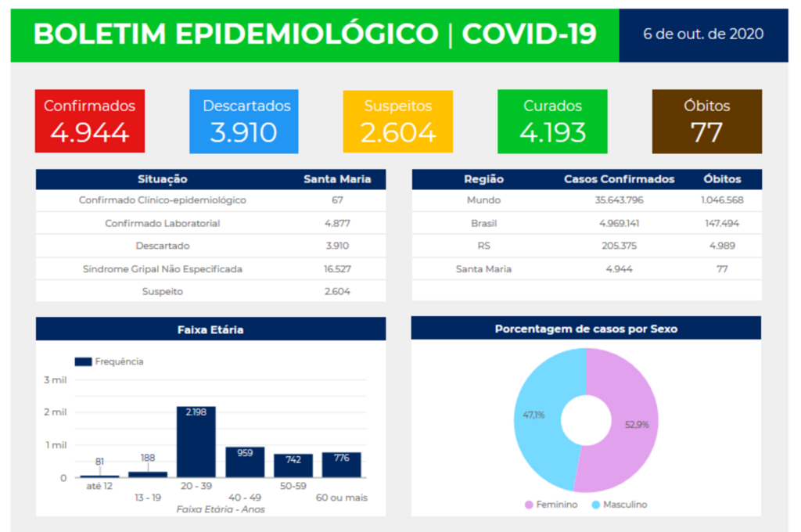801x532 pixels.
Task: Click the brown Óbitos 77 card
Action: pos(706,121)
